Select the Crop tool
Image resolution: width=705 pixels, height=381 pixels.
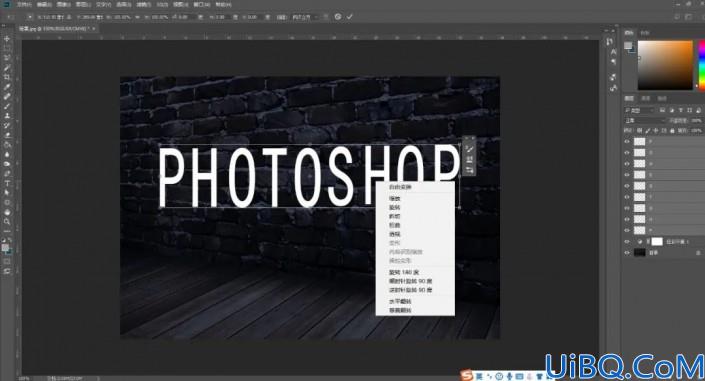[7, 77]
